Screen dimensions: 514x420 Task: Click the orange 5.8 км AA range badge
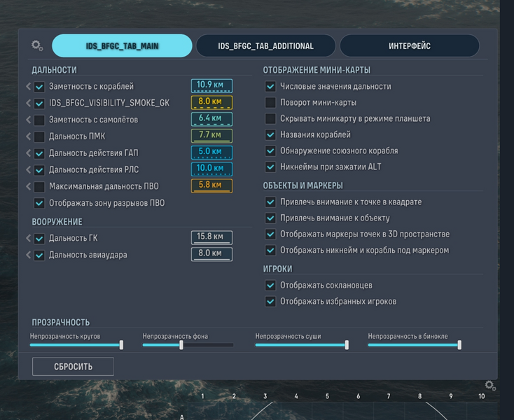click(211, 185)
